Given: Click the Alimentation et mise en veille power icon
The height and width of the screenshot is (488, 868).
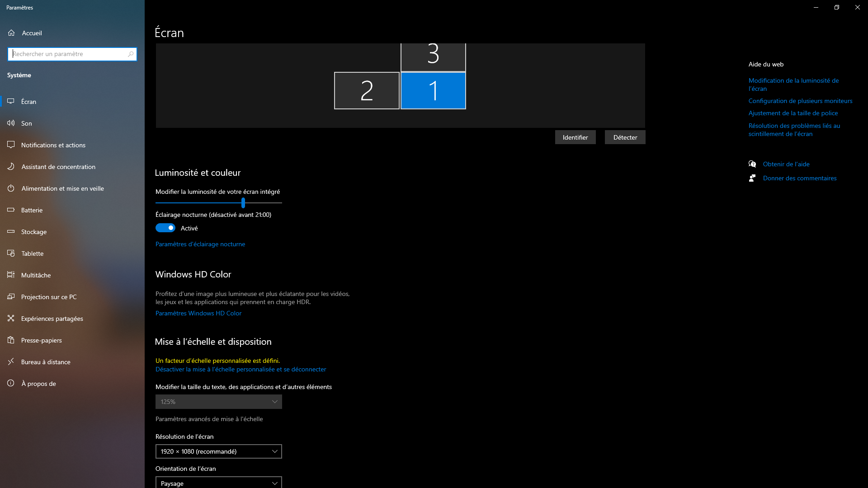Looking at the screenshot, I should 11,188.
